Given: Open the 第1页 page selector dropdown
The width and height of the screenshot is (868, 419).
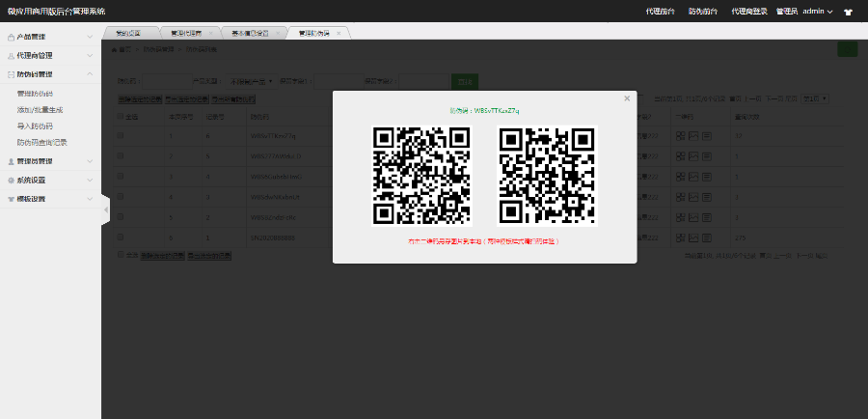Looking at the screenshot, I should [815, 98].
